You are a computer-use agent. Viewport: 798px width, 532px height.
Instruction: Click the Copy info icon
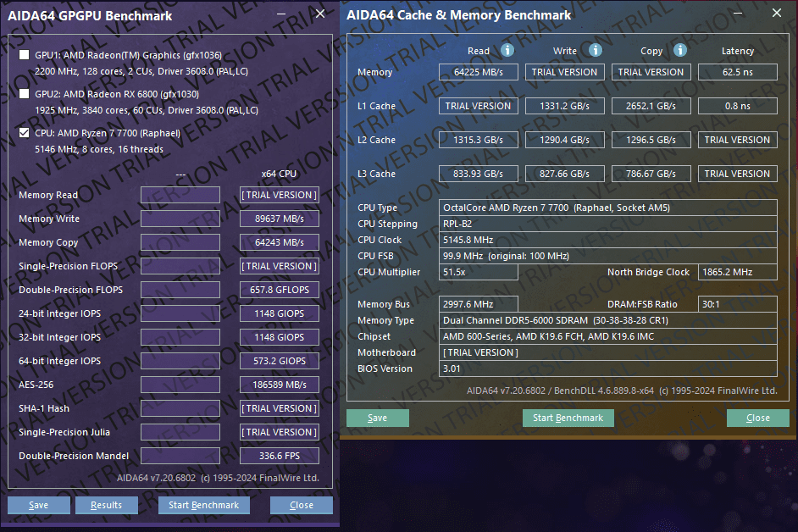click(680, 50)
